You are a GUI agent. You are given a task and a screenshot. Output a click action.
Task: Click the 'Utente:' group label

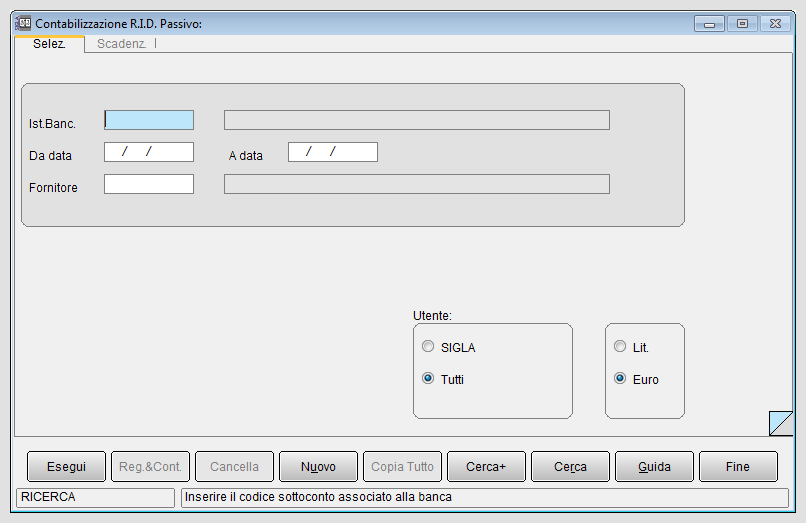[x=432, y=315]
